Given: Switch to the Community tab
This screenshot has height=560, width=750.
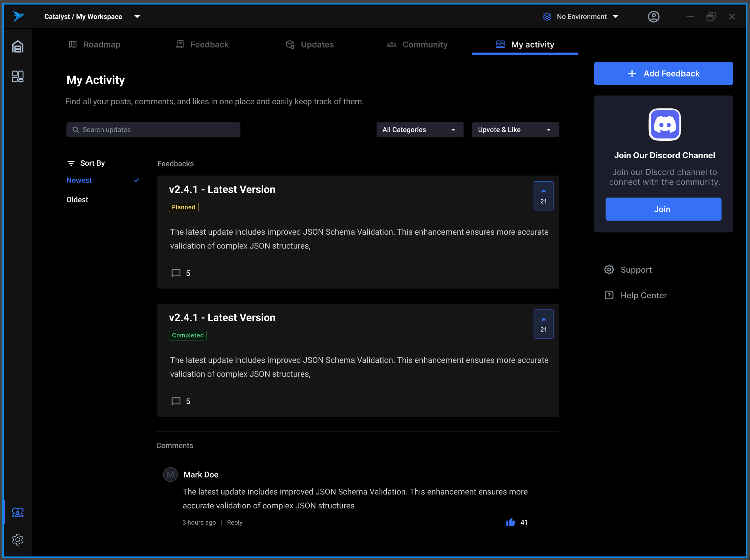Looking at the screenshot, I should pyautogui.click(x=417, y=45).
